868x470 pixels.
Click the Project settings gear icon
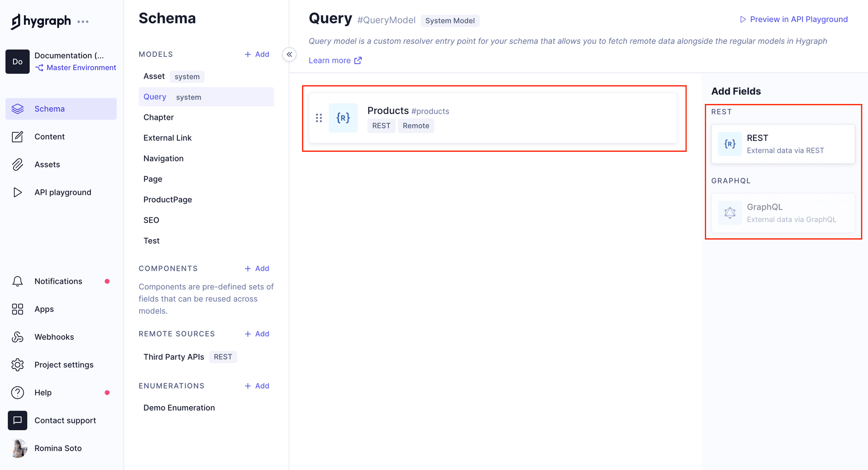18,365
